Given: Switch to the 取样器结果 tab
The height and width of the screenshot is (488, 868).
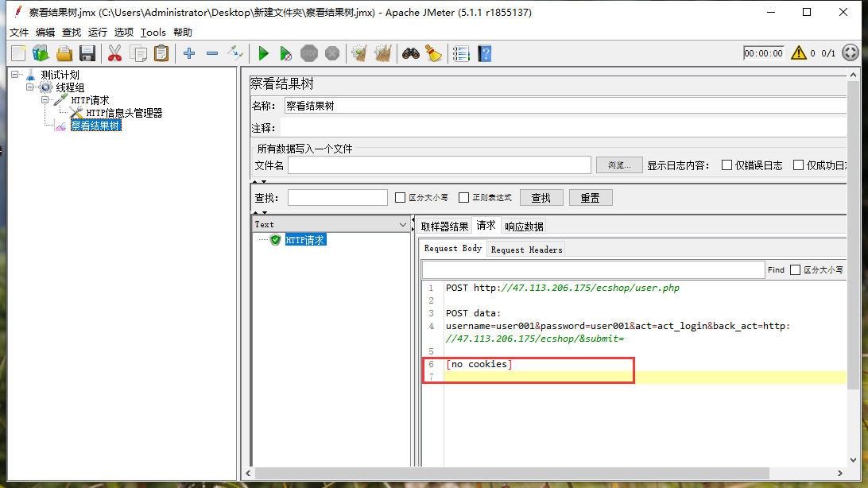Looking at the screenshot, I should (x=444, y=227).
